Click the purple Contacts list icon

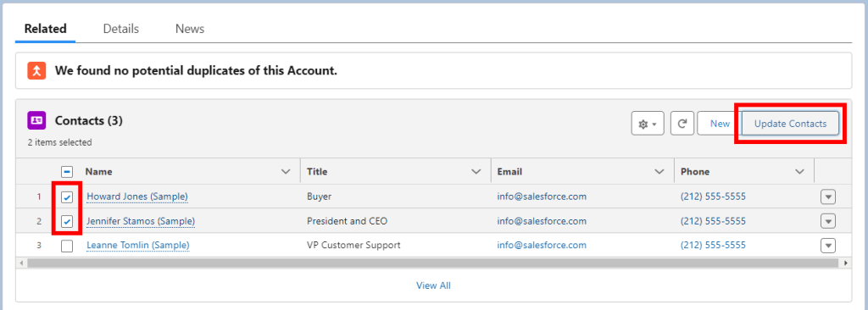tap(36, 120)
